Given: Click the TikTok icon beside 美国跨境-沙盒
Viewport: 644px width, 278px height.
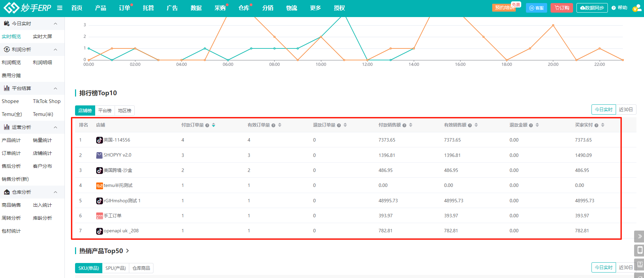Looking at the screenshot, I should [x=99, y=170].
